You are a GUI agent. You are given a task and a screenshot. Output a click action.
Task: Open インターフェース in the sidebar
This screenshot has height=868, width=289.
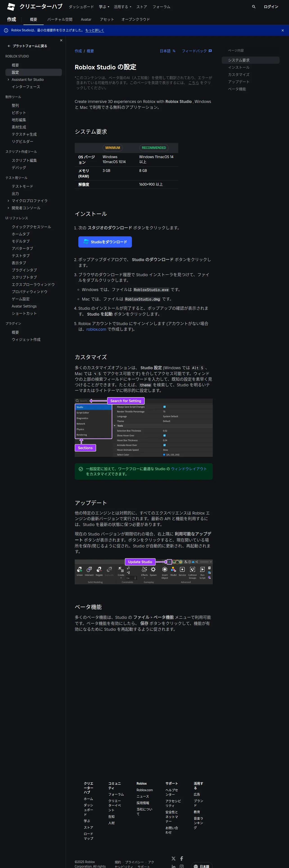pos(26,87)
